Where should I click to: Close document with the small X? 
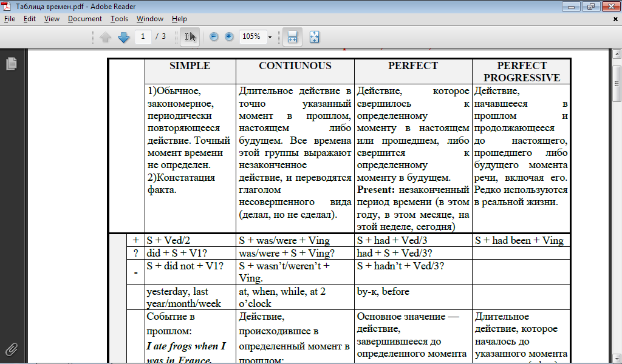point(616,19)
